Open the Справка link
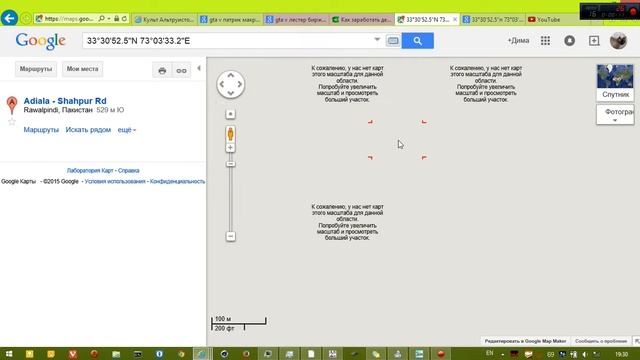The image size is (640, 360). pyautogui.click(x=129, y=171)
